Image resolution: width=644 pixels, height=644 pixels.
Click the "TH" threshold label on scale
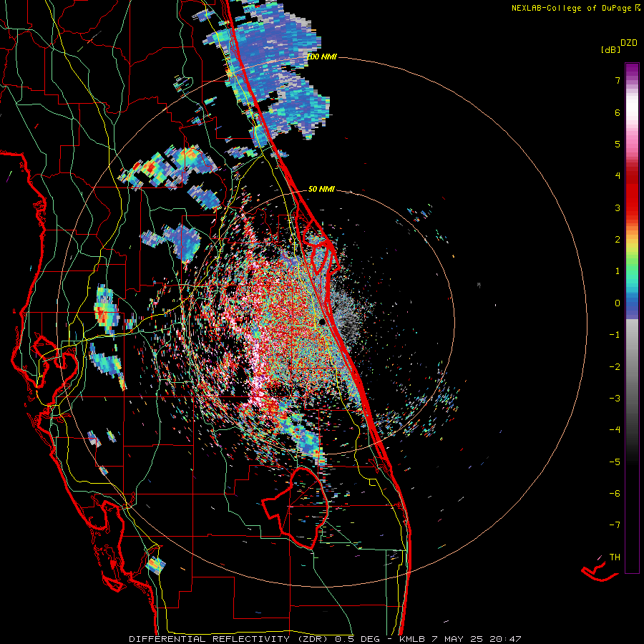click(615, 557)
